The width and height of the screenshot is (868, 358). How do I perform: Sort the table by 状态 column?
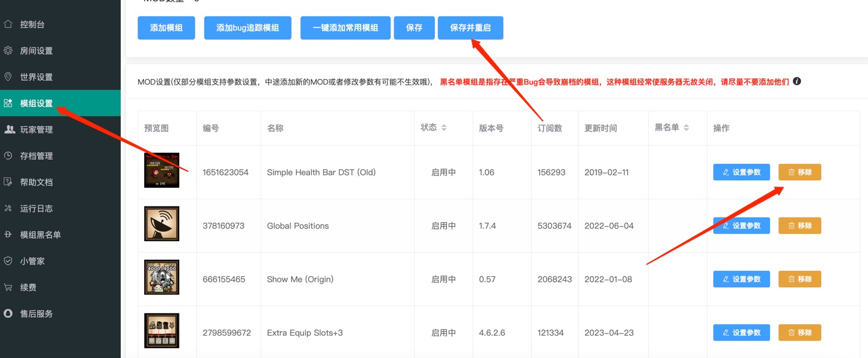point(444,128)
